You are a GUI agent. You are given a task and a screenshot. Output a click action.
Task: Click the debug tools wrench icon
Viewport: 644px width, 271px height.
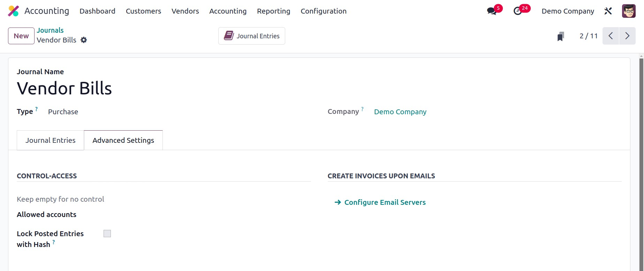608,11
